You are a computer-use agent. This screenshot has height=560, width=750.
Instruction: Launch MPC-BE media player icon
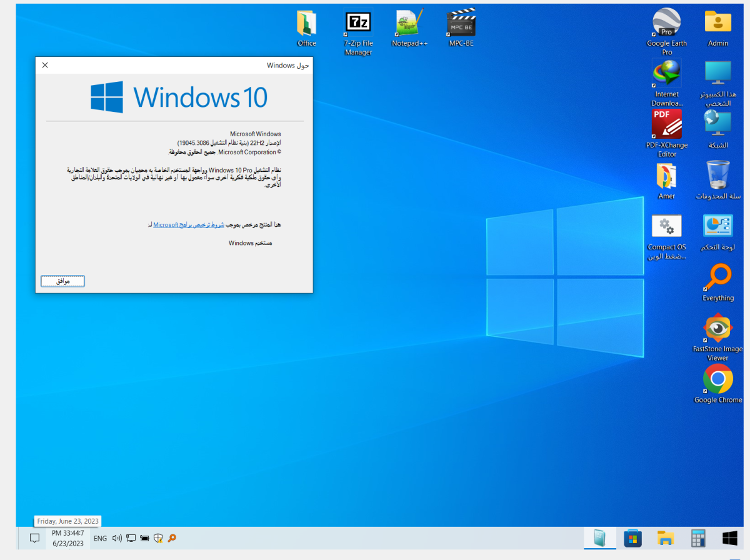point(461,24)
